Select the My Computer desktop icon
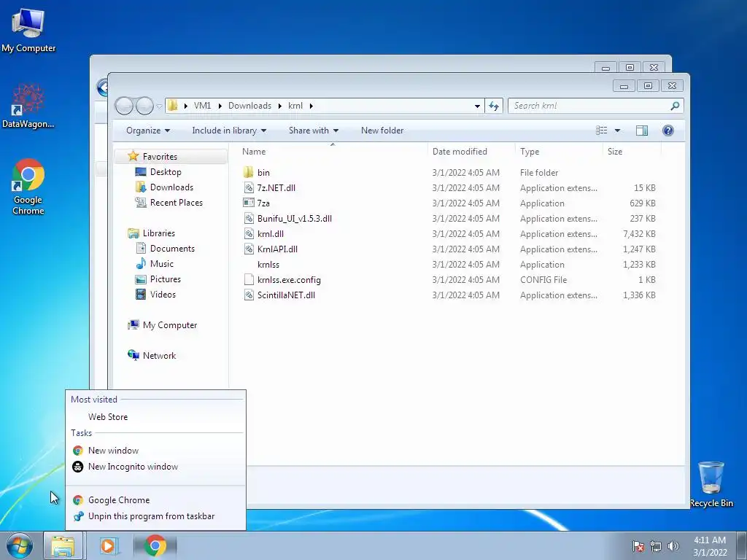 pos(28,30)
